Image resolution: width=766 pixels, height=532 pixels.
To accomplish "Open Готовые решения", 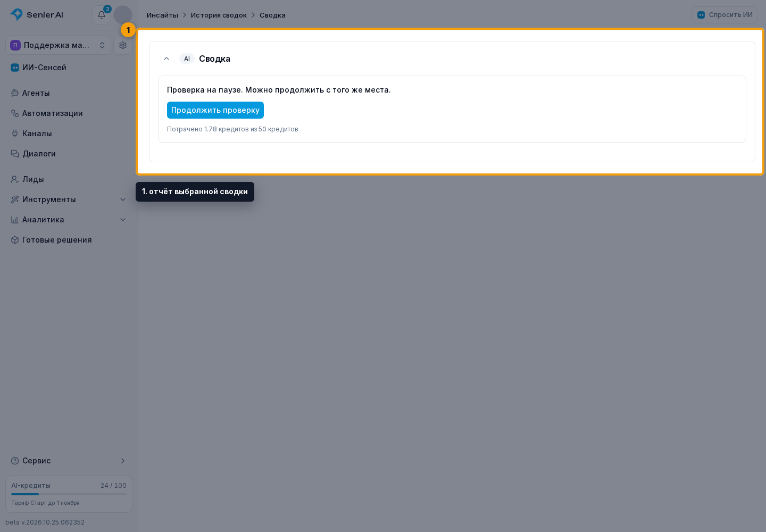I will tap(69, 240).
